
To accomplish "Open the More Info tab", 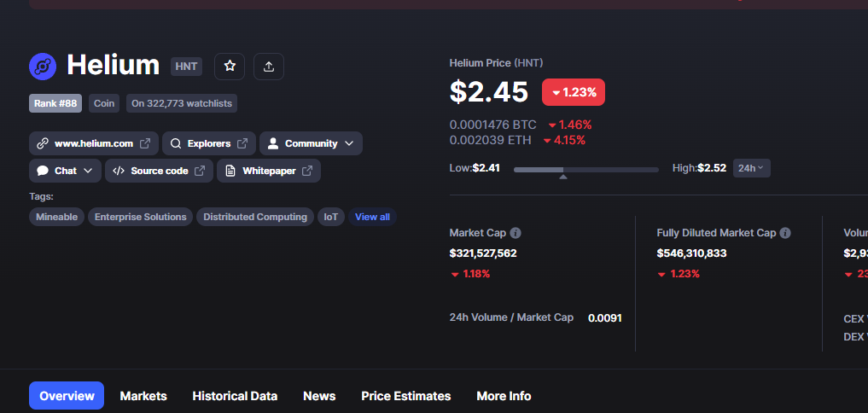I will (504, 396).
